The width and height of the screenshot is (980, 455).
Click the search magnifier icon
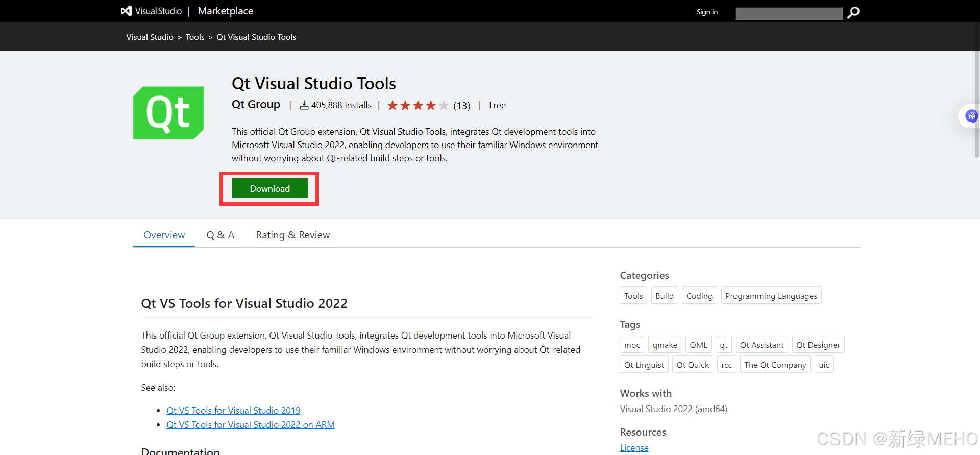(x=853, y=12)
